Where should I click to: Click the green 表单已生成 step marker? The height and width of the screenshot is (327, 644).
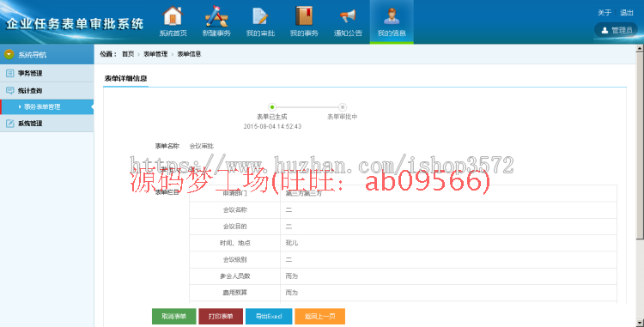pos(272,107)
